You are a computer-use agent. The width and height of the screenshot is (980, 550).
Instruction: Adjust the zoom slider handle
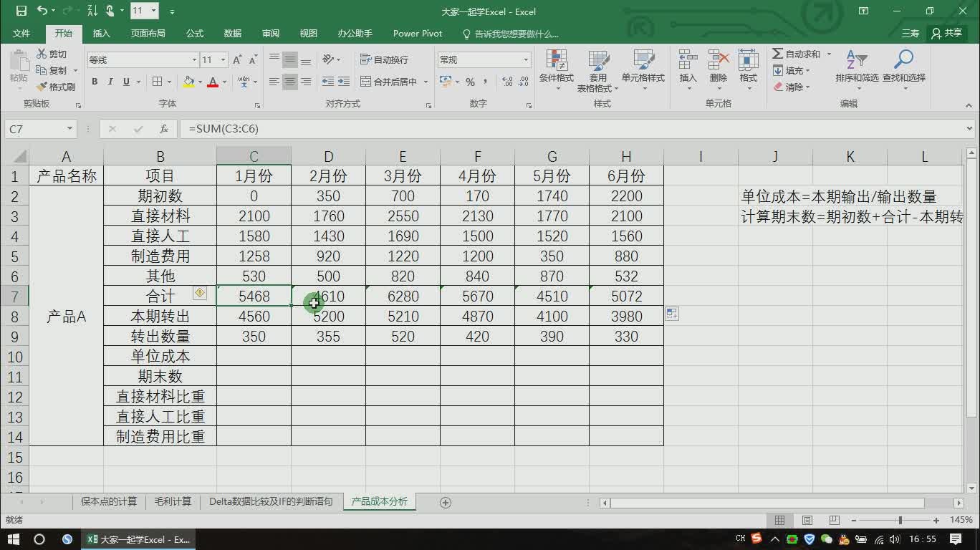pos(900,521)
